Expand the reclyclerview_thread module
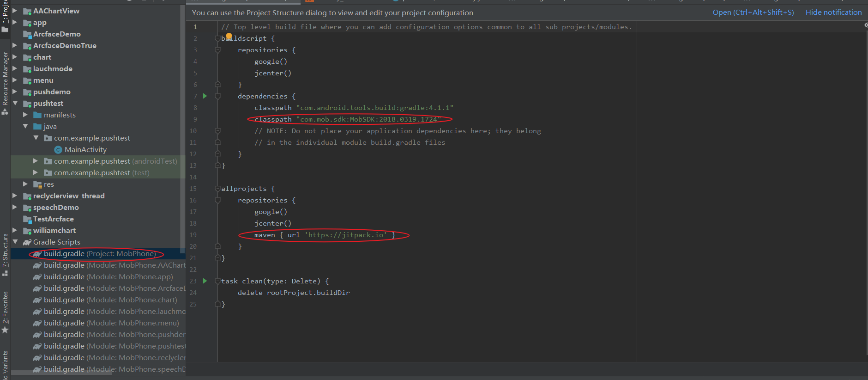 (15, 196)
